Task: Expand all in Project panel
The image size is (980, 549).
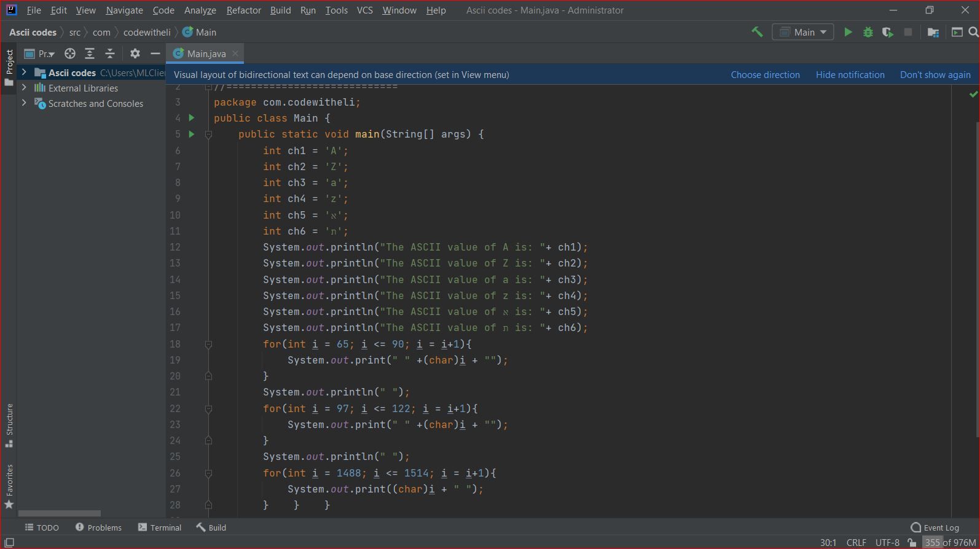Action: click(90, 53)
